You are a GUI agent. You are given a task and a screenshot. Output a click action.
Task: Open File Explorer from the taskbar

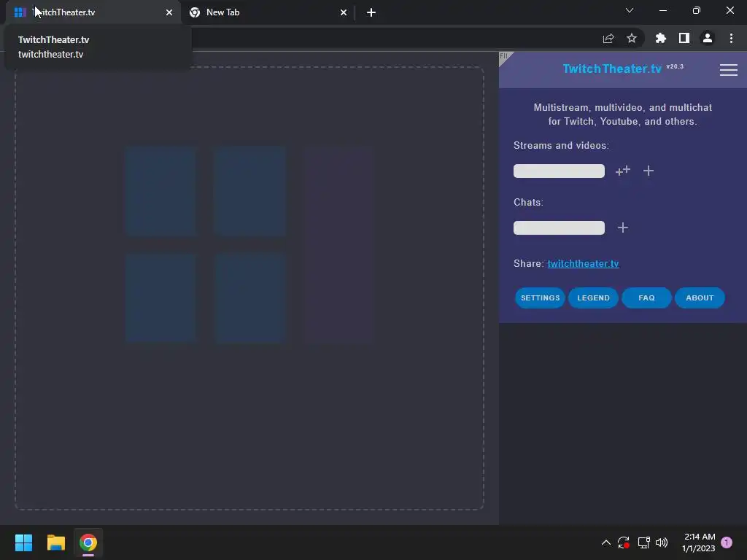coord(55,542)
